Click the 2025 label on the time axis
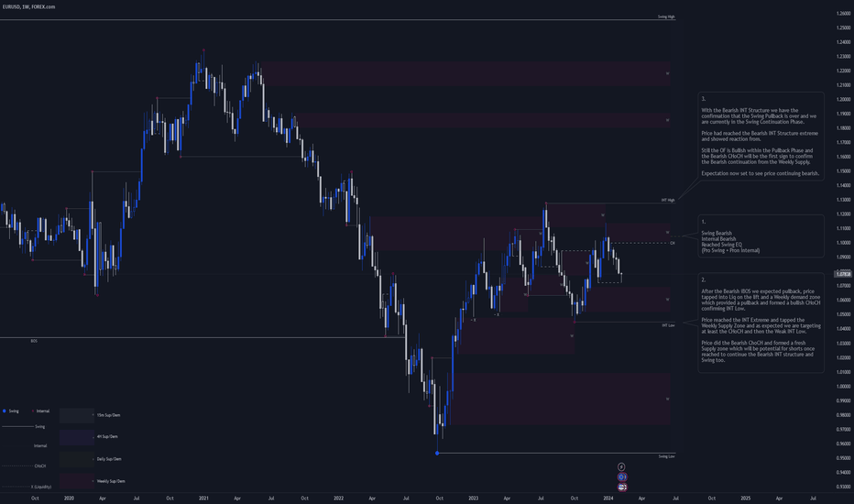Screen dimensions: 854x504 pyautogui.click(x=746, y=498)
